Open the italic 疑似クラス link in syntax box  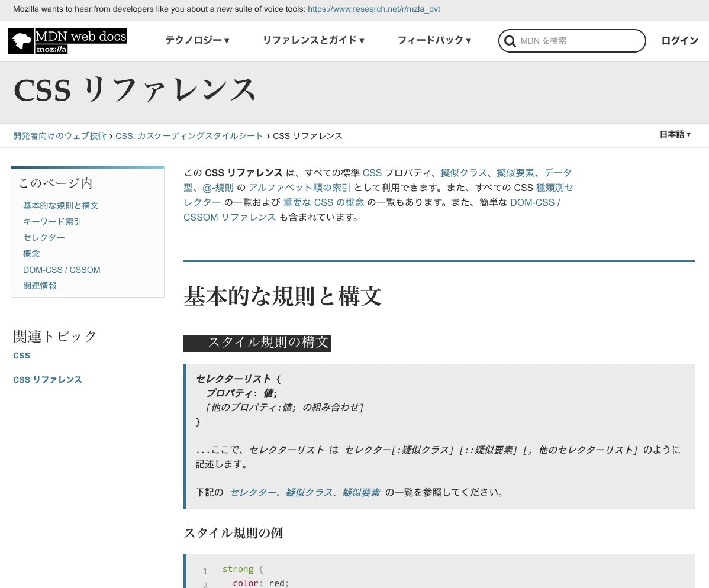(310, 492)
